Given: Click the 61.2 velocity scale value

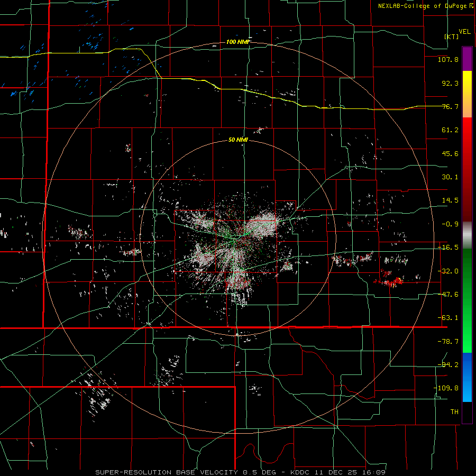Looking at the screenshot, I should point(450,130).
